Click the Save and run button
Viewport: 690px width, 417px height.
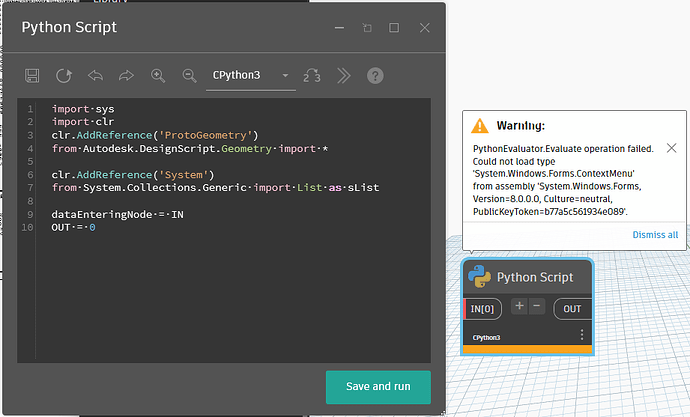click(378, 387)
